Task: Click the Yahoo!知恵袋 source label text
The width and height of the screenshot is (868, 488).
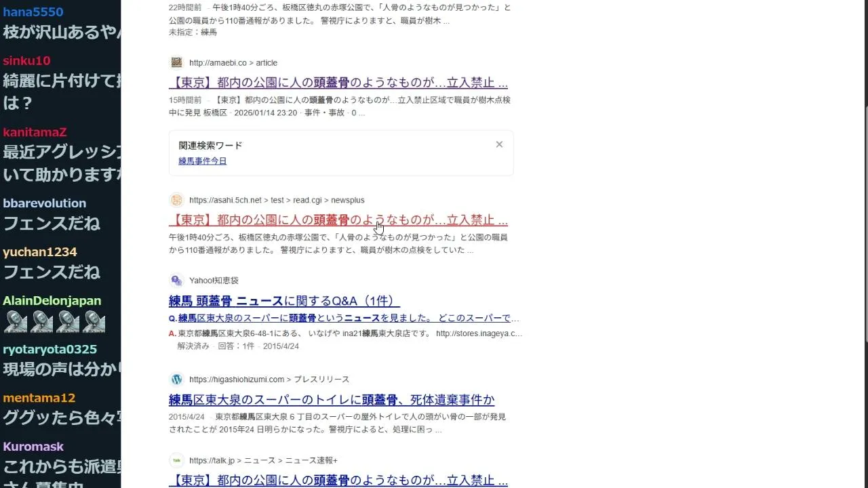Action: click(214, 281)
